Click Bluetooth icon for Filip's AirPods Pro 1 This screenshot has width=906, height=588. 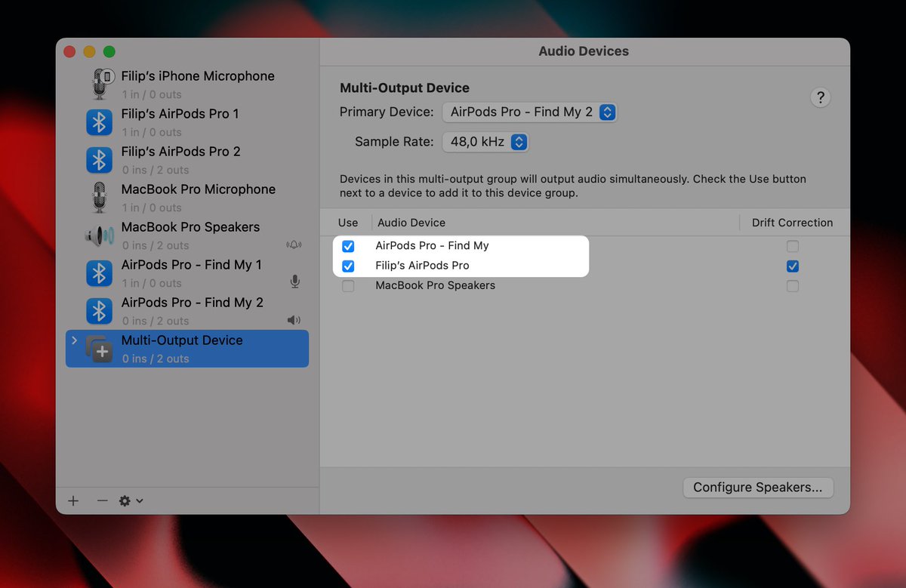click(x=99, y=122)
